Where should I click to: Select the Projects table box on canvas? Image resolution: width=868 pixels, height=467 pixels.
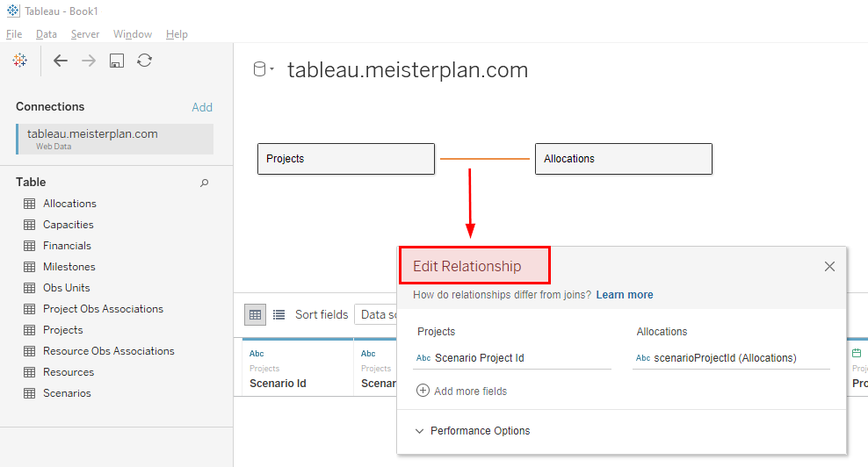346,159
